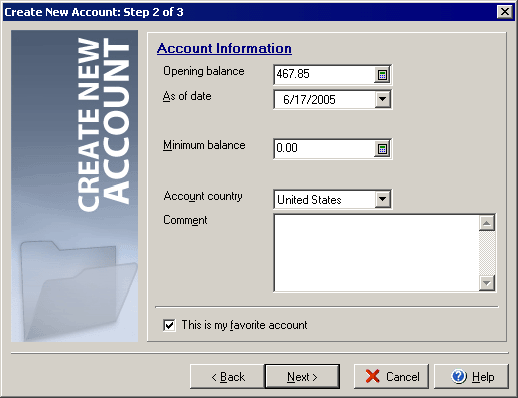The width and height of the screenshot is (518, 398).
Task: Open calculator for Minimum balance field
Action: (x=382, y=149)
